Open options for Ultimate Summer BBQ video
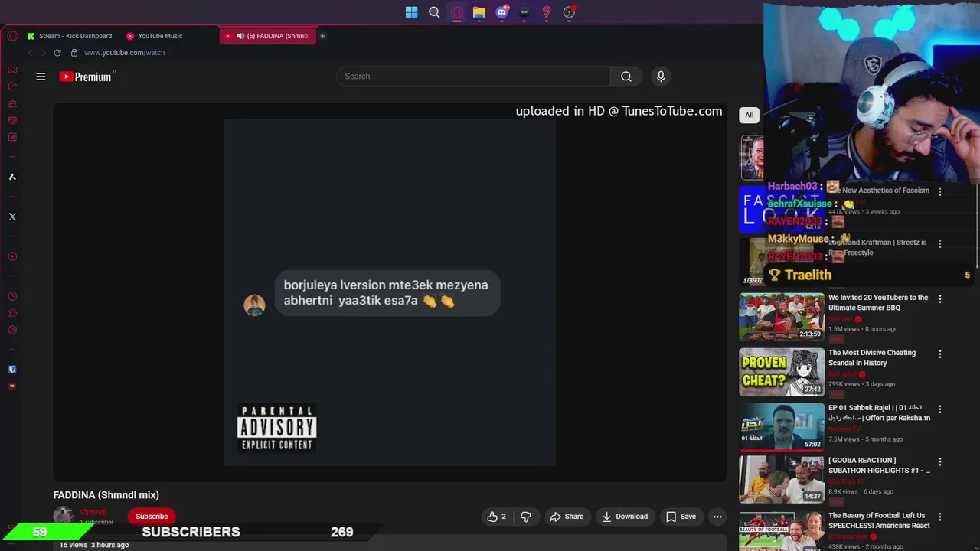Screen dimensions: 980x551 940,299
